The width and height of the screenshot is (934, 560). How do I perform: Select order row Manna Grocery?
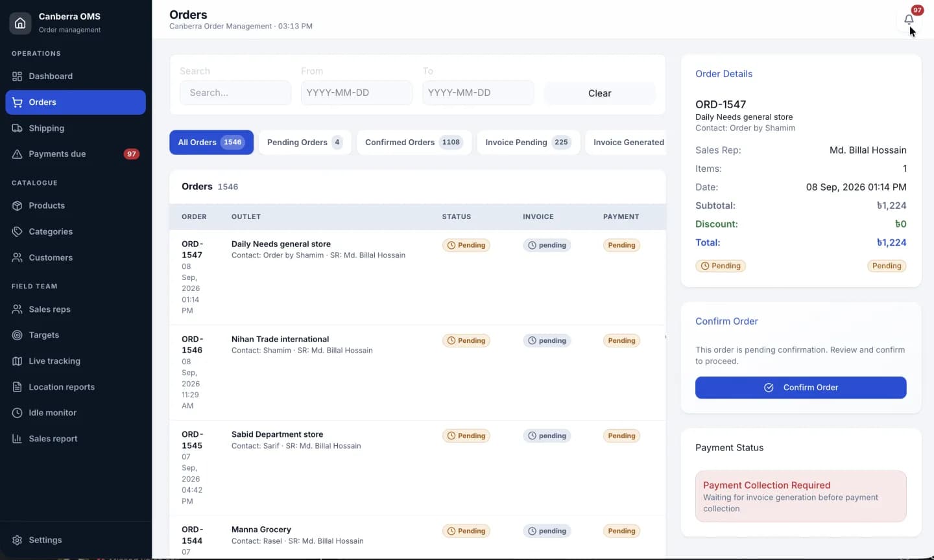point(417,537)
